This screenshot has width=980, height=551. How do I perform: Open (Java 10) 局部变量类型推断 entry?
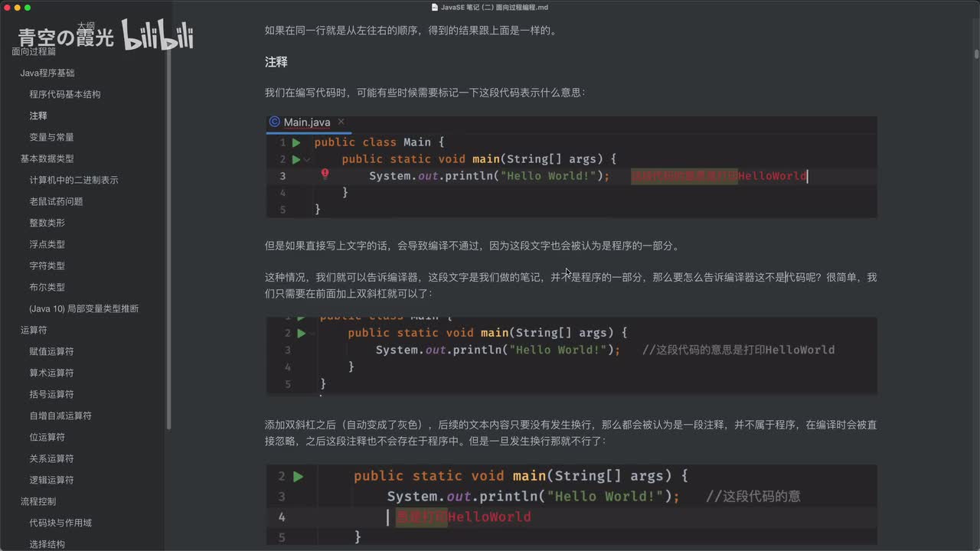tap(84, 308)
